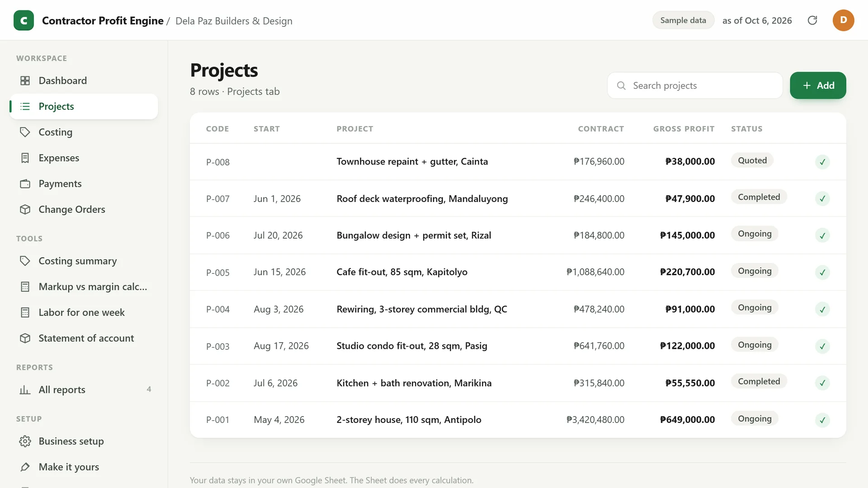Click the Change Orders box icon

coord(25,209)
